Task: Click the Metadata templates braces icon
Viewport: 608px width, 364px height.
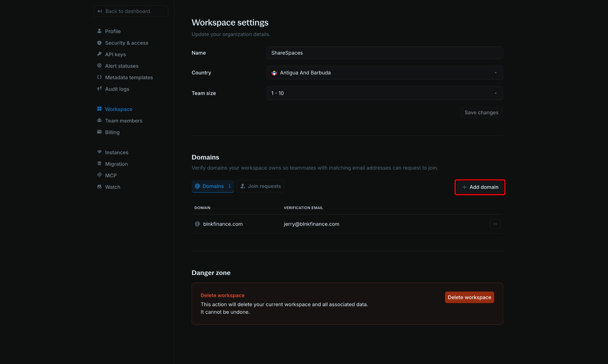Action: tap(99, 77)
